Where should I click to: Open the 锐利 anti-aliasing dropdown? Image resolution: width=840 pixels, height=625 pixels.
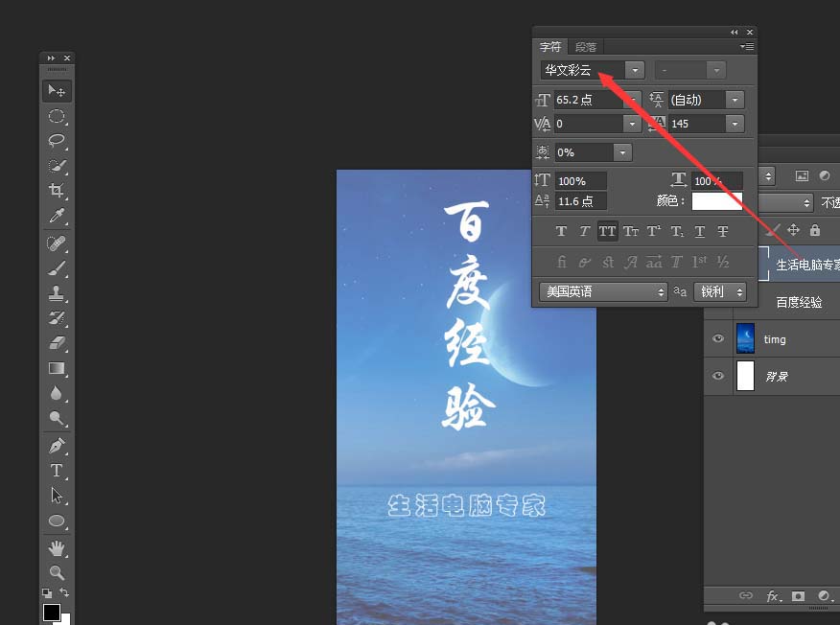pos(720,291)
